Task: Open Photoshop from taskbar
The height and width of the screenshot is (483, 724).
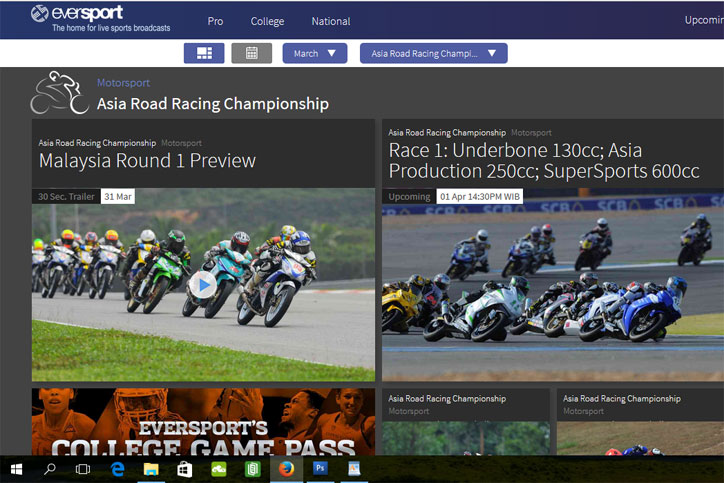Action: pyautogui.click(x=320, y=469)
